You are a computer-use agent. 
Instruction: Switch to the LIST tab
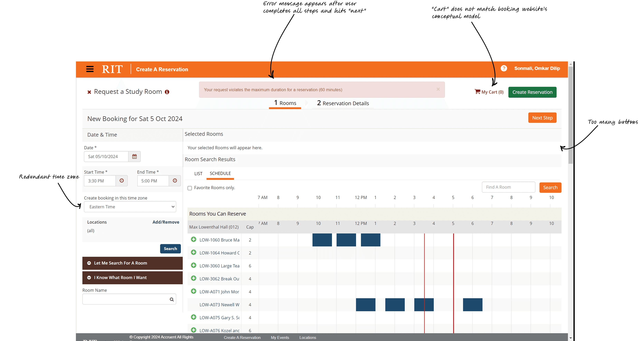click(198, 173)
